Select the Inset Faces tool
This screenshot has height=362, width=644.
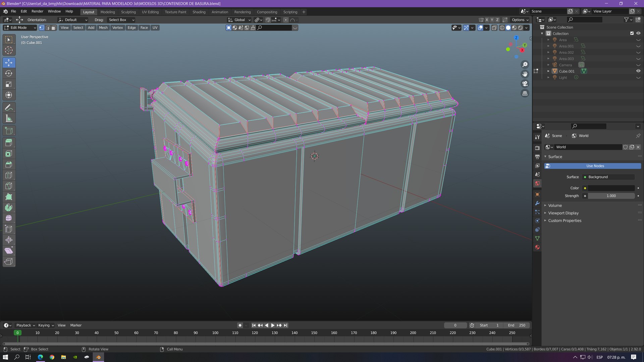pos(9,154)
